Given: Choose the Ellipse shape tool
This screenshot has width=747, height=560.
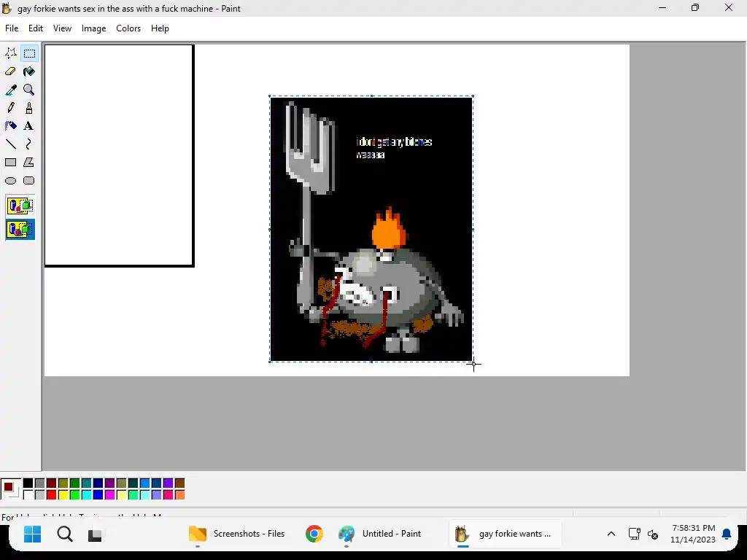Looking at the screenshot, I should (11, 181).
